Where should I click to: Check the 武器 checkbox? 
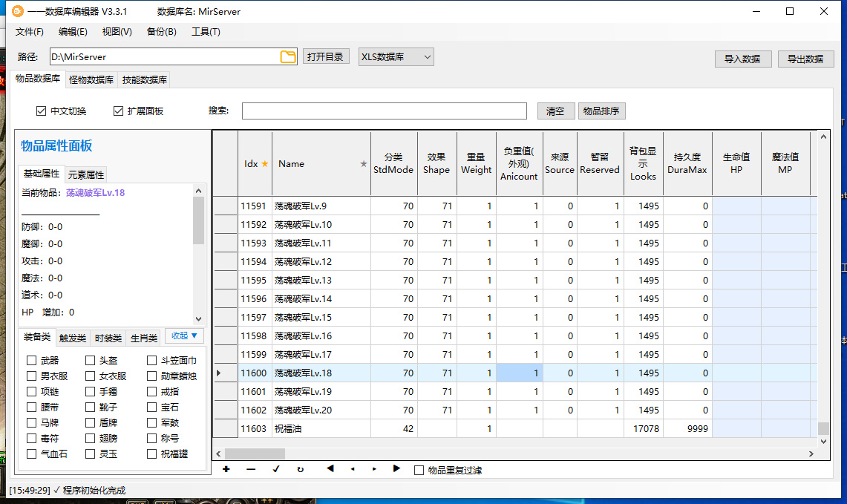point(31,360)
